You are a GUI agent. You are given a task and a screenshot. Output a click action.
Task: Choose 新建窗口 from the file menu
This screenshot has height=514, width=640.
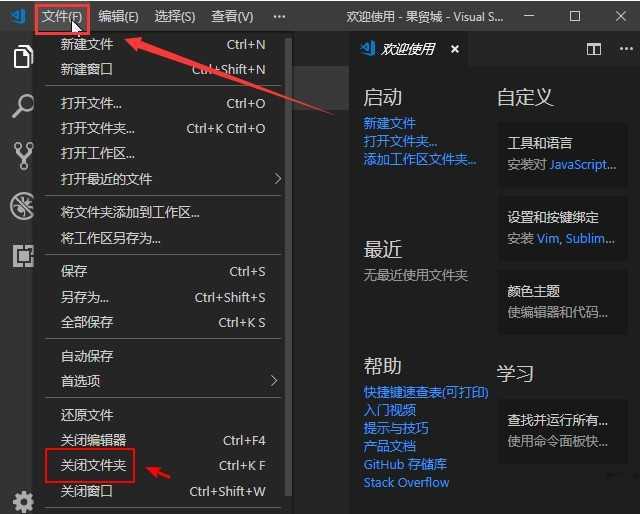163,69
